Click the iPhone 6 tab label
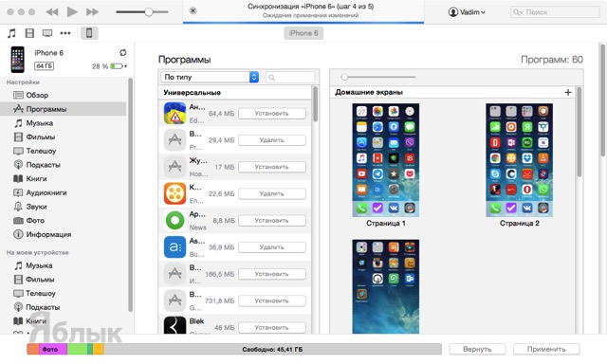This screenshot has width=607, height=364. pos(303,33)
